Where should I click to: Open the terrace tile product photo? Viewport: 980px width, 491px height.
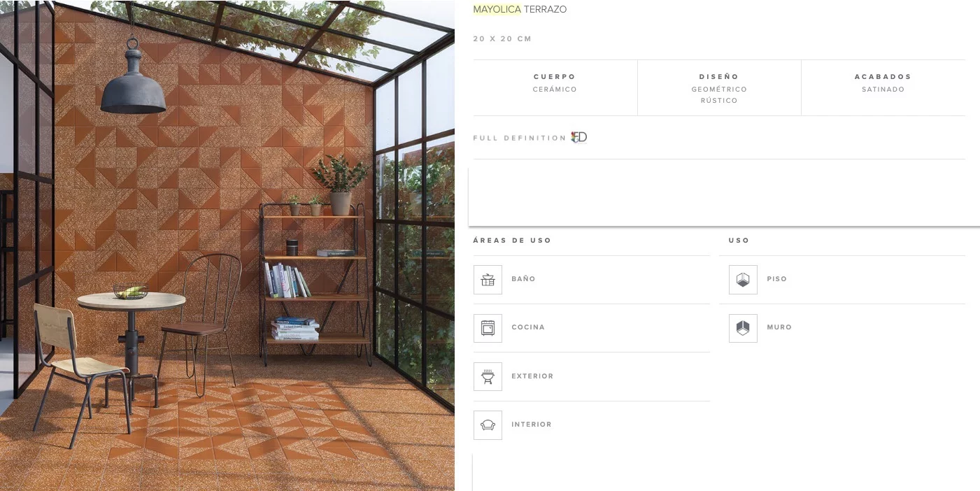[227, 245]
